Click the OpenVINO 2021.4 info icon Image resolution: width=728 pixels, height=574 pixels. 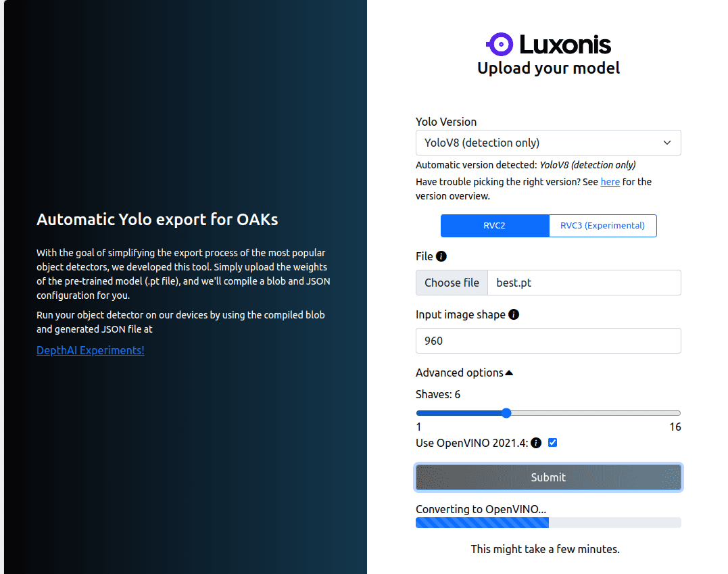[536, 443]
